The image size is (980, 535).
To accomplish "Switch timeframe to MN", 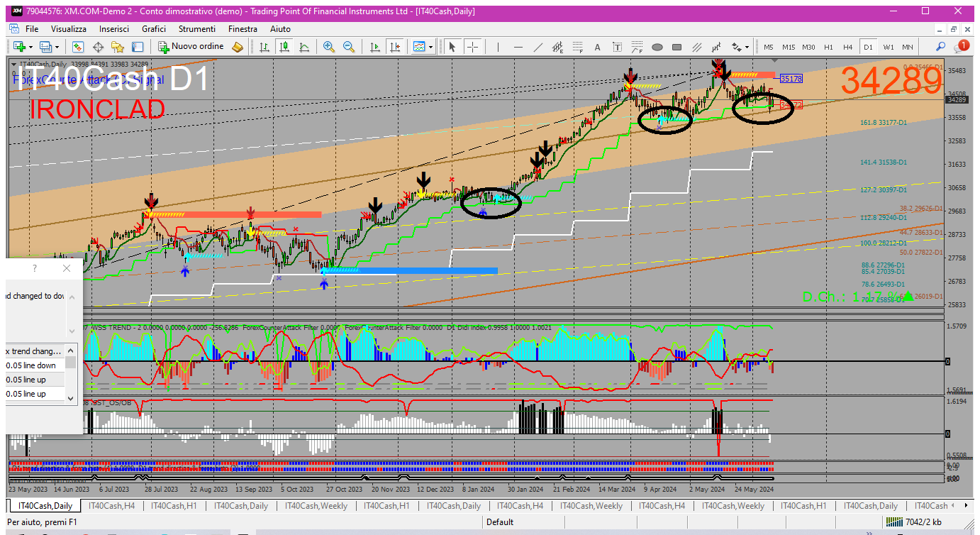I will pyautogui.click(x=908, y=47).
